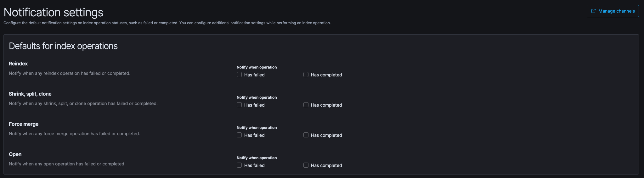
Task: Click Notify when operation label in Open row
Action: pos(257,158)
